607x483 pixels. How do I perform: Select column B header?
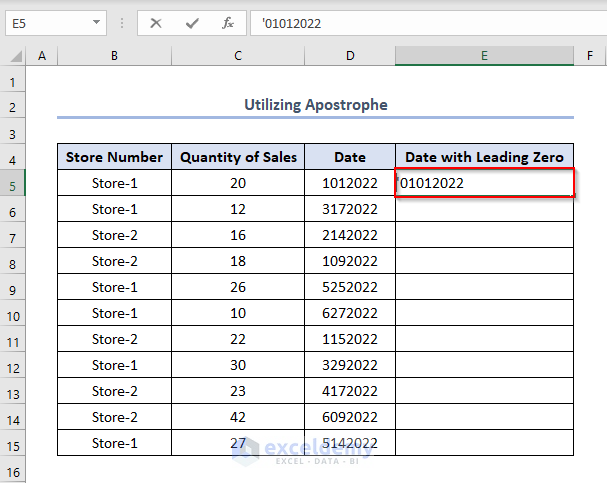(114, 57)
